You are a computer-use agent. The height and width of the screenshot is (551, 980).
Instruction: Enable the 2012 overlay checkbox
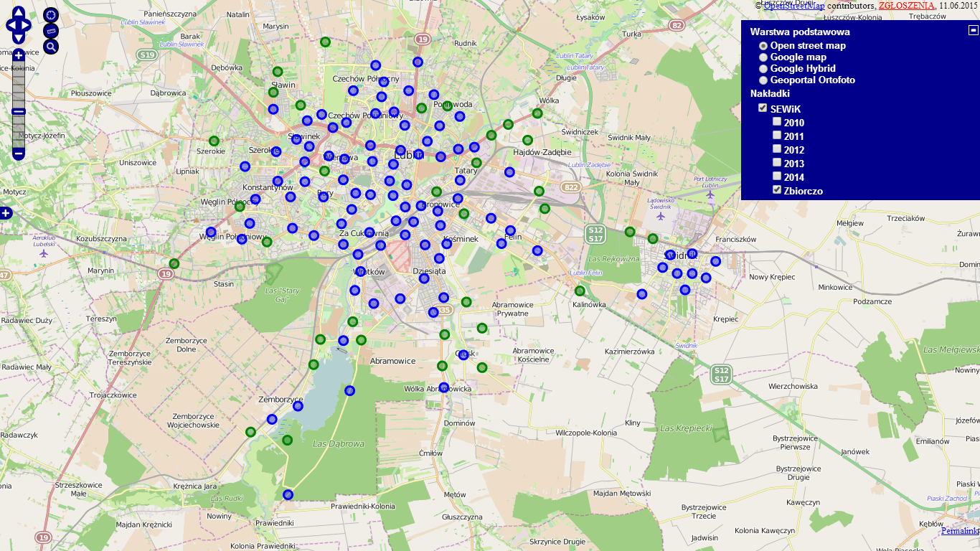pos(777,149)
